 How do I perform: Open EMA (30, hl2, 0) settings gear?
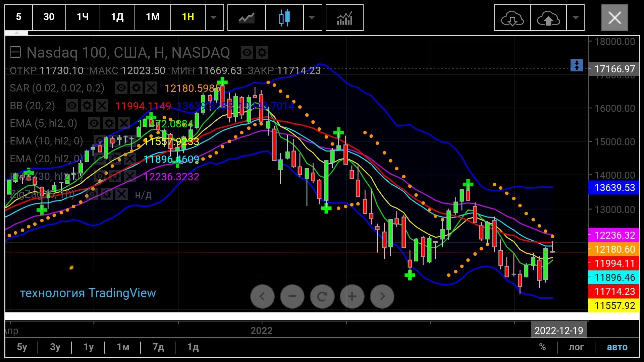coord(115,176)
